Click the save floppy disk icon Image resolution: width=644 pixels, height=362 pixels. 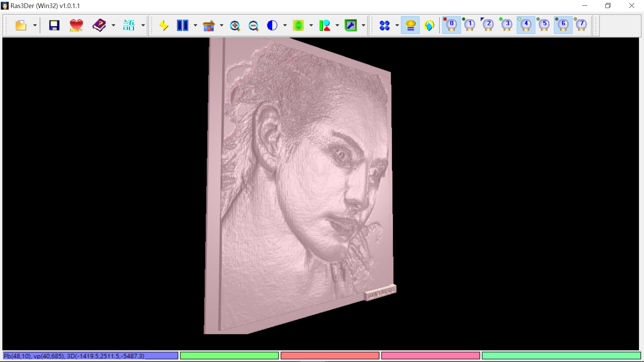pyautogui.click(x=54, y=25)
